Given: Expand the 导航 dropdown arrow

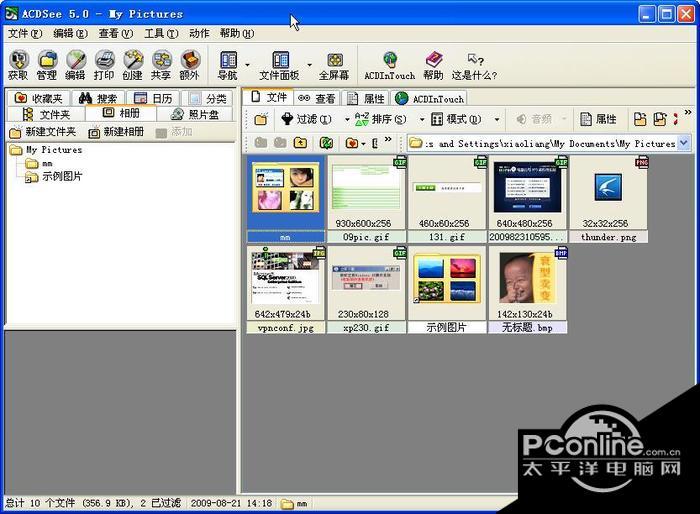Looking at the screenshot, I should tap(247, 65).
